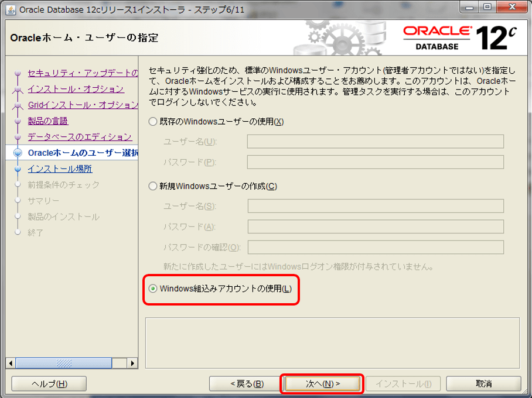Click the サマリー step label
Screen dimensions: 532x398
(x=43, y=201)
